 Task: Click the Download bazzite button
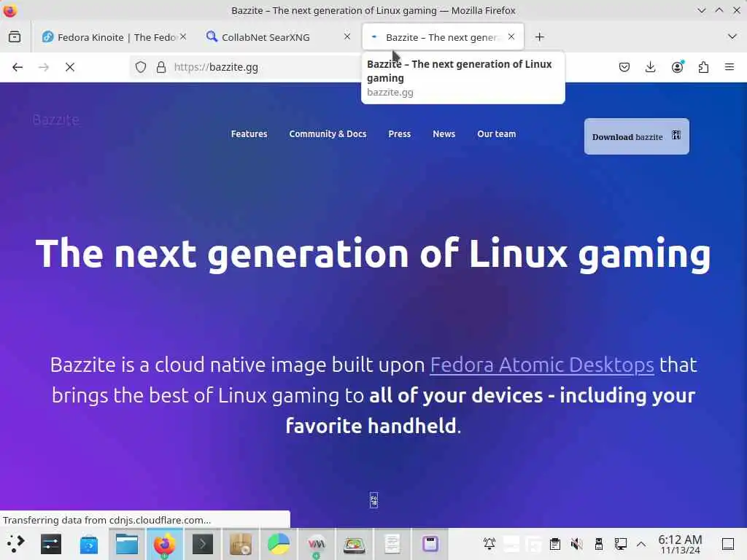click(x=636, y=136)
